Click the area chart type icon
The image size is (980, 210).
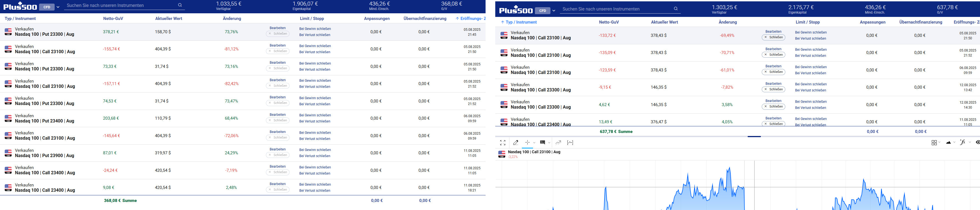point(948,143)
